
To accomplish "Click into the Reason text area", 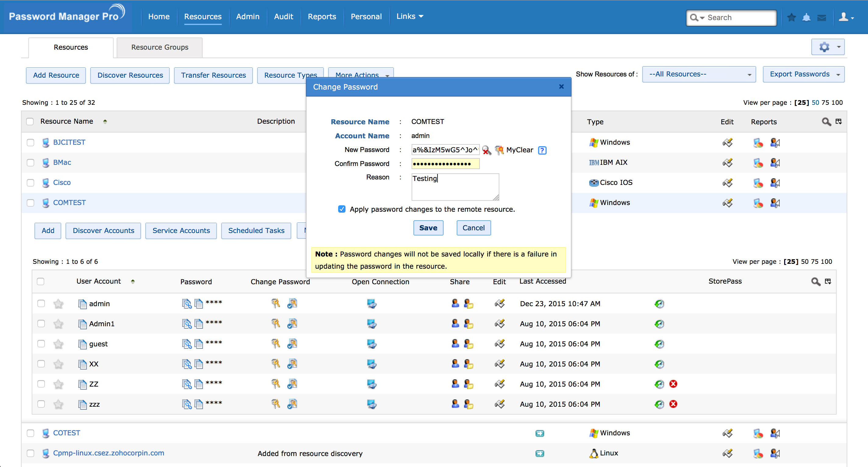I will pos(455,187).
